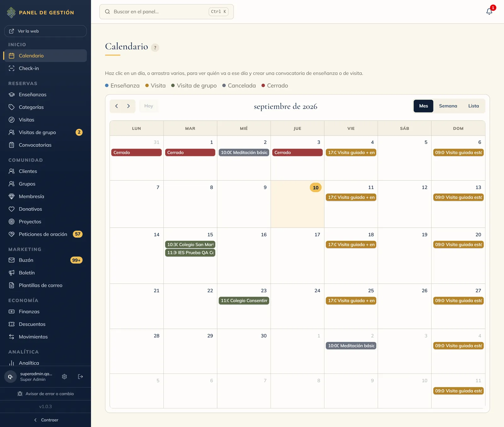
Task: Open Plantillas de correo in sidebar
Action: pos(45,285)
